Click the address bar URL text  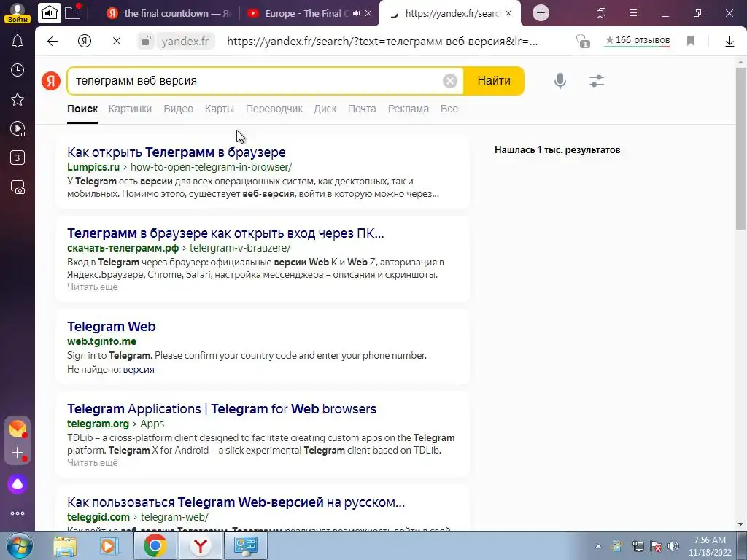382,42
